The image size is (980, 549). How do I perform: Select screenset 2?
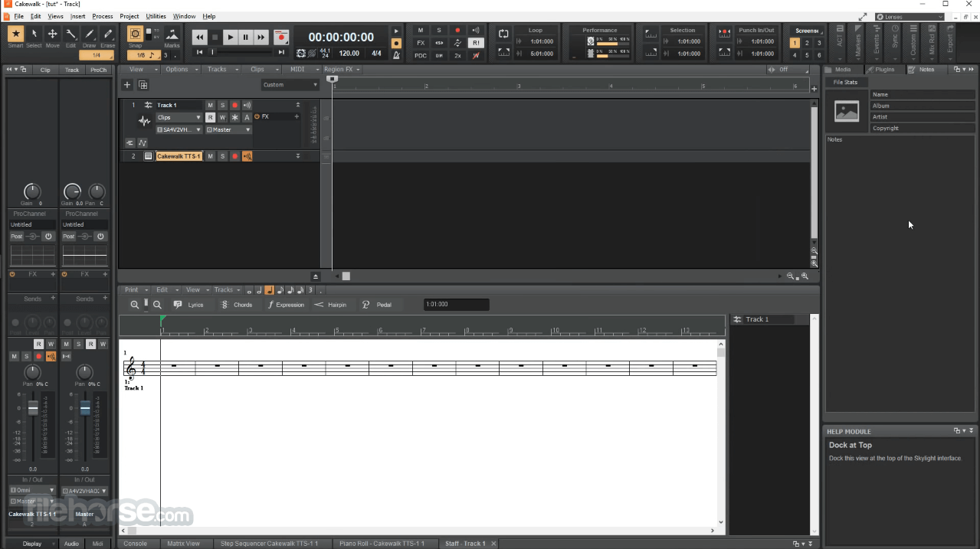tap(807, 43)
